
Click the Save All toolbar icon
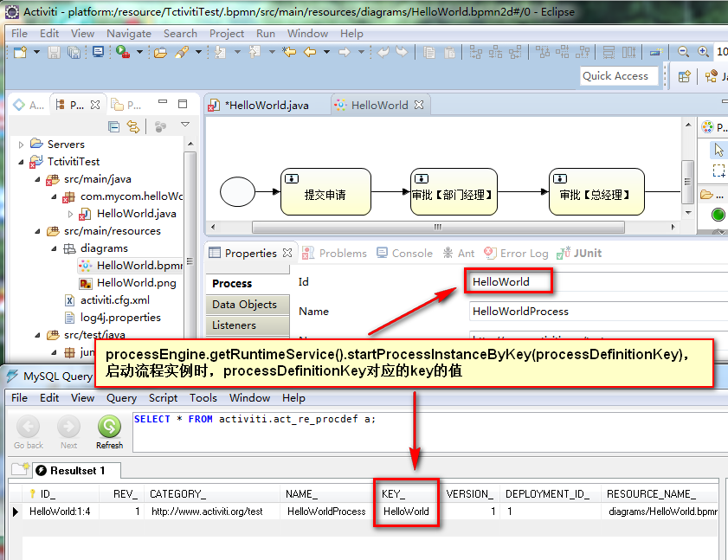(74, 52)
